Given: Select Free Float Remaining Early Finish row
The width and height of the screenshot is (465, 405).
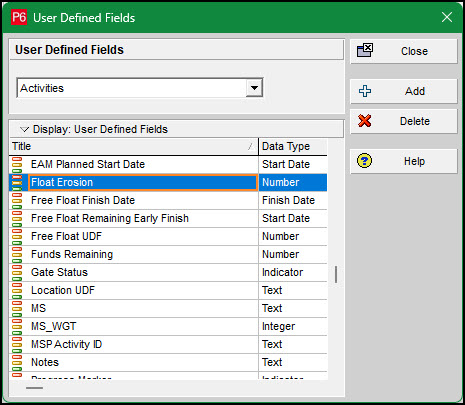Looking at the screenshot, I should (x=168, y=218).
